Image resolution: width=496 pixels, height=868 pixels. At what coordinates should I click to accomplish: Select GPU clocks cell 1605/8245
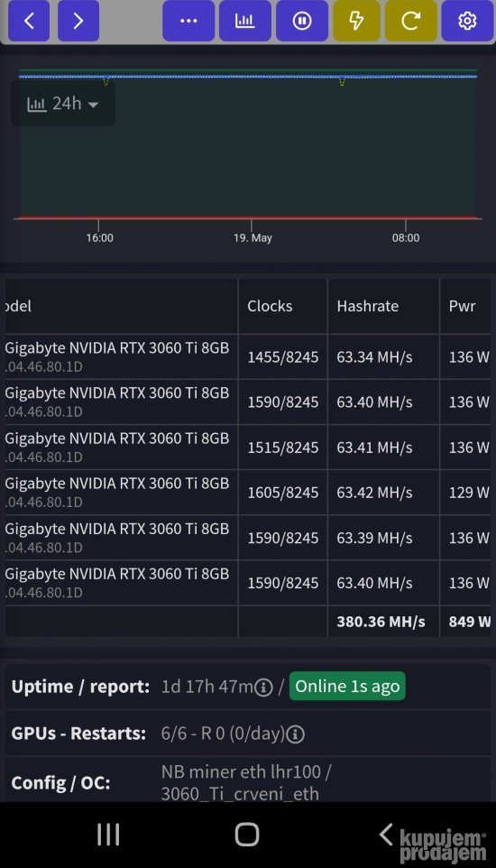coord(283,493)
